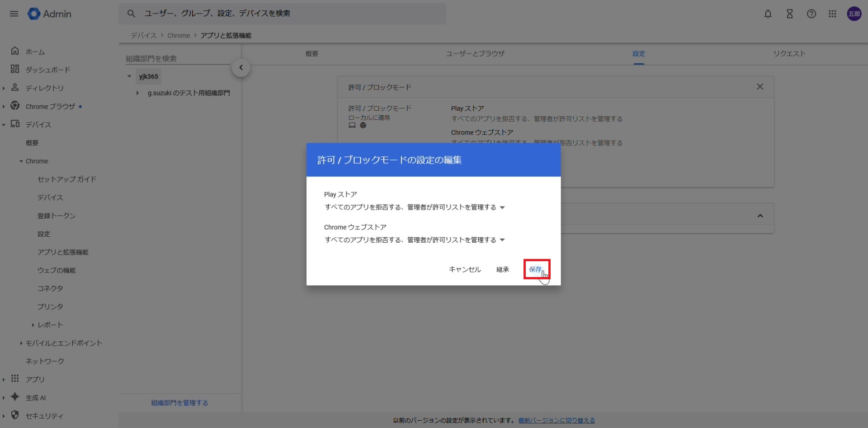The width and height of the screenshot is (868, 428).
Task: Collapse the organization panel with arrow button
Action: (x=241, y=68)
